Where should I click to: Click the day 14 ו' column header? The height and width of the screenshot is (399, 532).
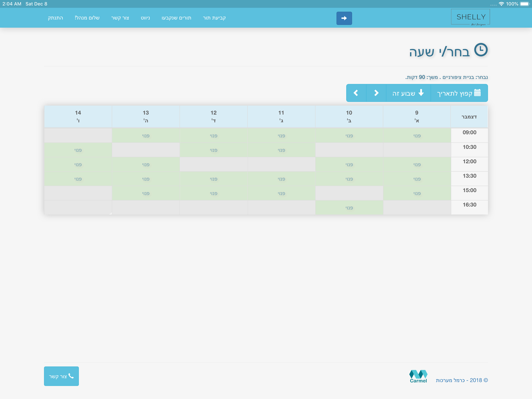[78, 117]
